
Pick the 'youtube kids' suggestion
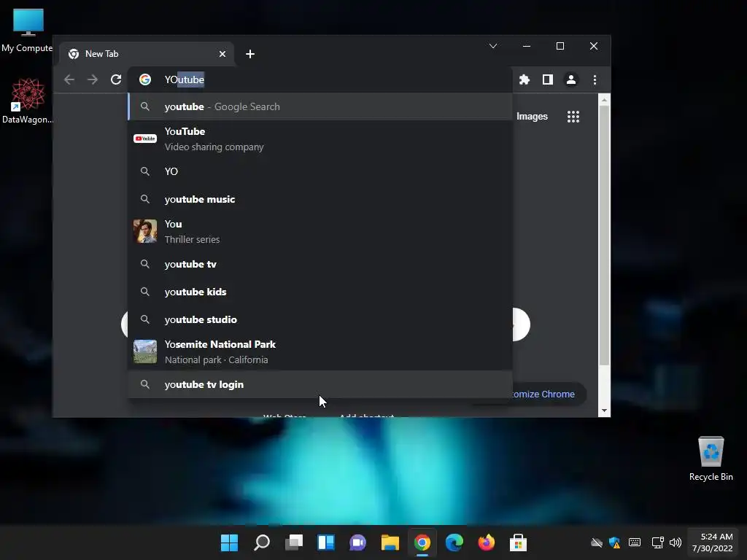coord(320,292)
